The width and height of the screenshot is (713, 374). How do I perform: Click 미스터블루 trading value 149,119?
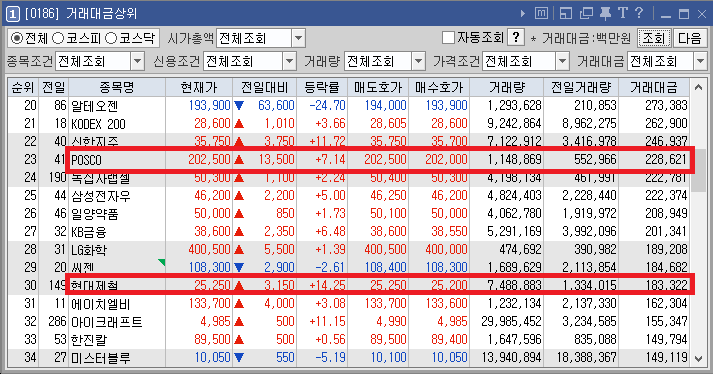tap(666, 357)
